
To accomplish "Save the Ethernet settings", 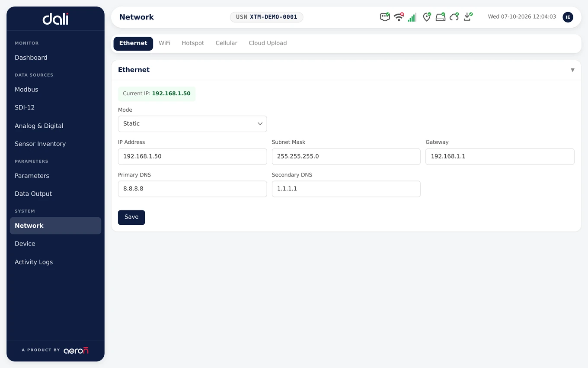I will click(131, 217).
